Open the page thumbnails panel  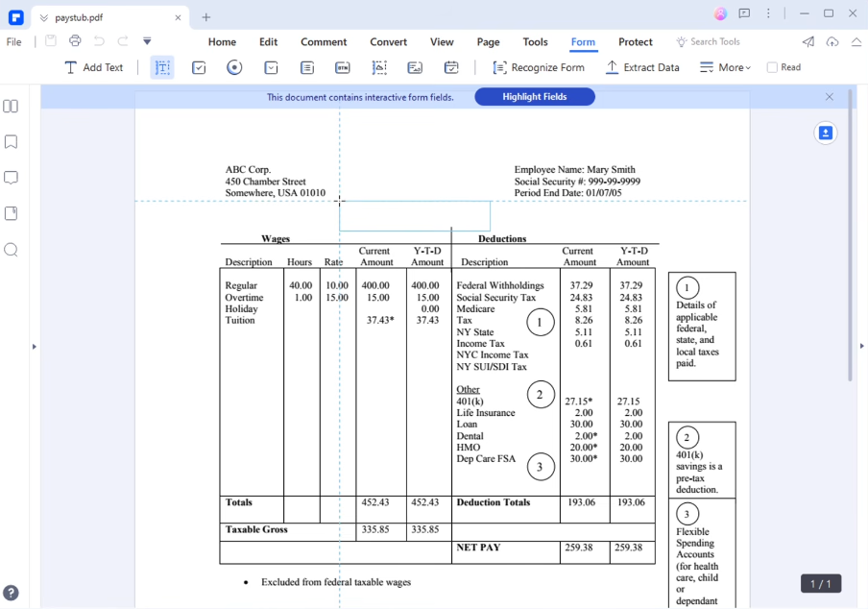tap(11, 107)
